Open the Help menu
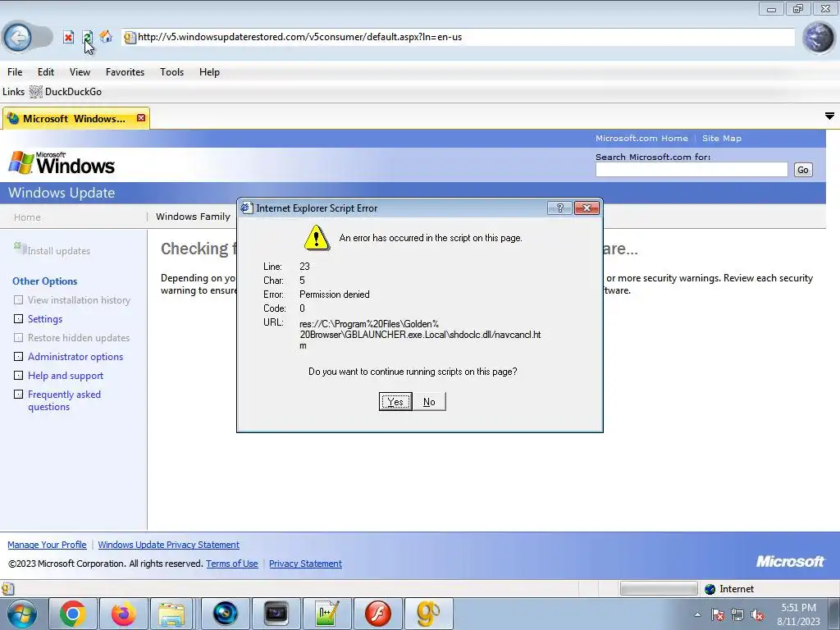The image size is (840, 630). tap(209, 72)
